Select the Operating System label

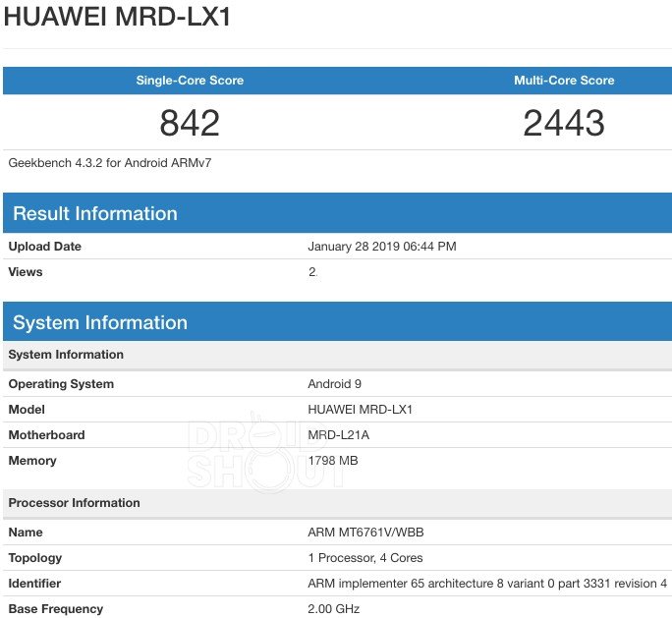[61, 383]
